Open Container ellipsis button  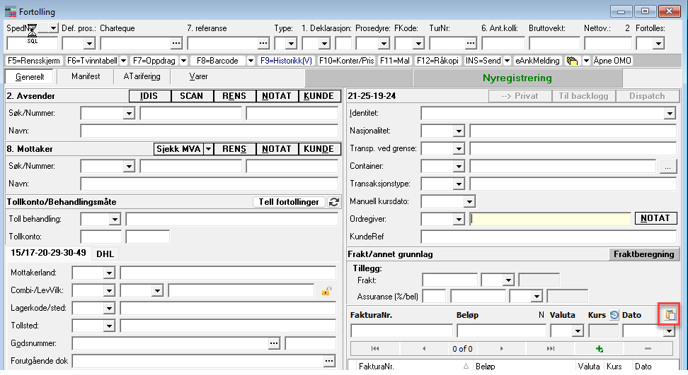667,167
